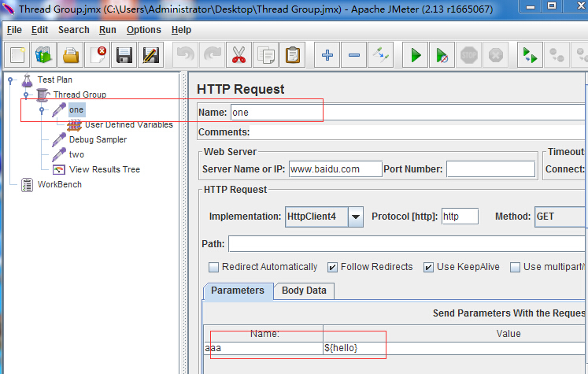This screenshot has width=588, height=374.
Task: Click the View Results Tree icon
Action: tap(59, 169)
